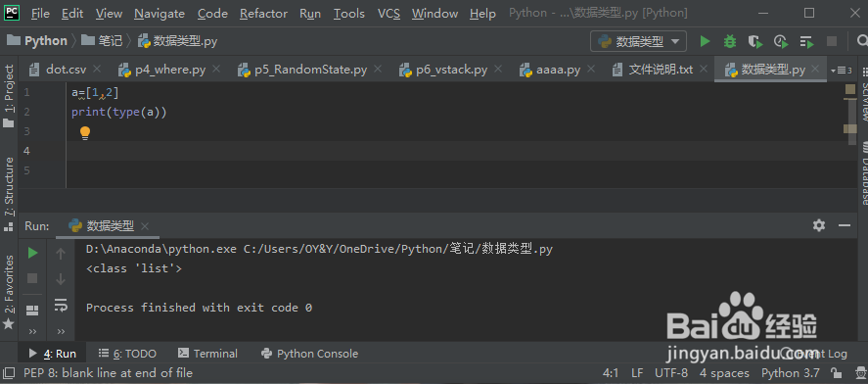Image resolution: width=868 pixels, height=384 pixels.
Task: Run the script with green Run icon
Action: pos(705,41)
